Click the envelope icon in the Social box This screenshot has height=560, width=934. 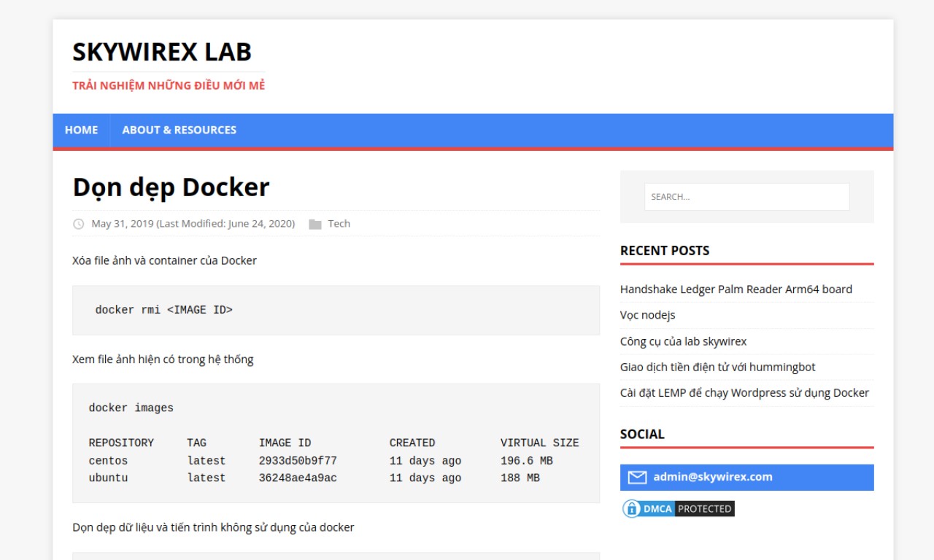637,478
